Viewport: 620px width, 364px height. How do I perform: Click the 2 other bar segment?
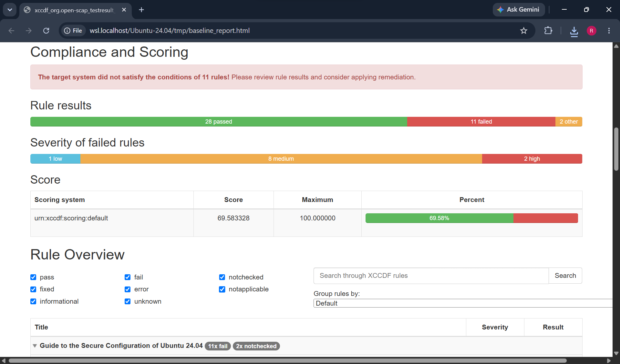coord(569,122)
